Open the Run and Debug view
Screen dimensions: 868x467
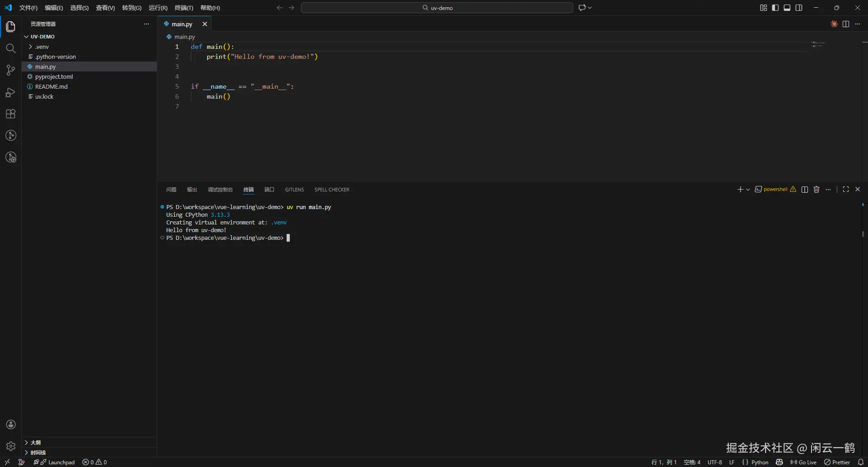[x=11, y=92]
